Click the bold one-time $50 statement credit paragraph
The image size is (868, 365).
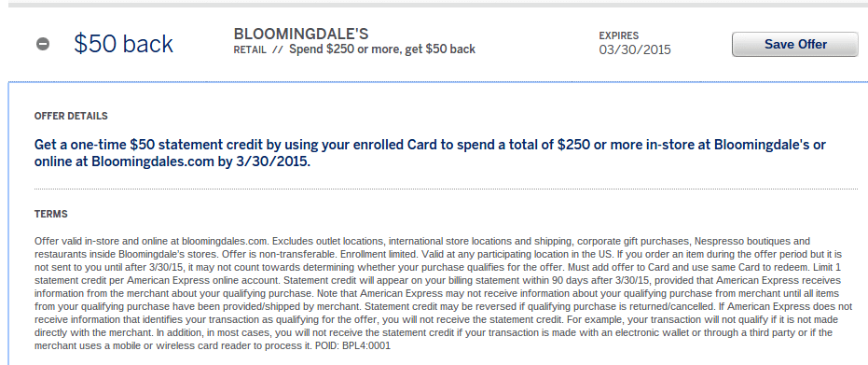tap(430, 154)
